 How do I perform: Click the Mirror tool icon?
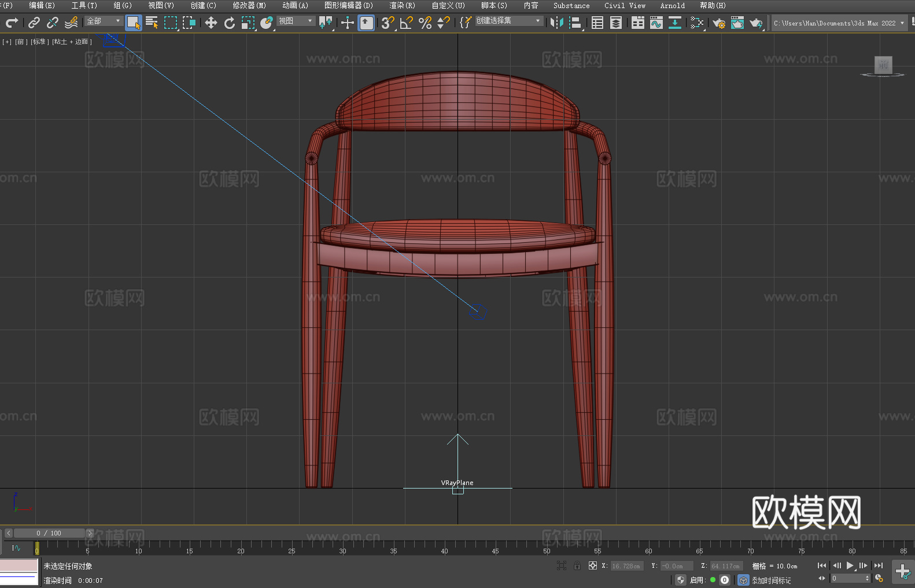click(557, 23)
